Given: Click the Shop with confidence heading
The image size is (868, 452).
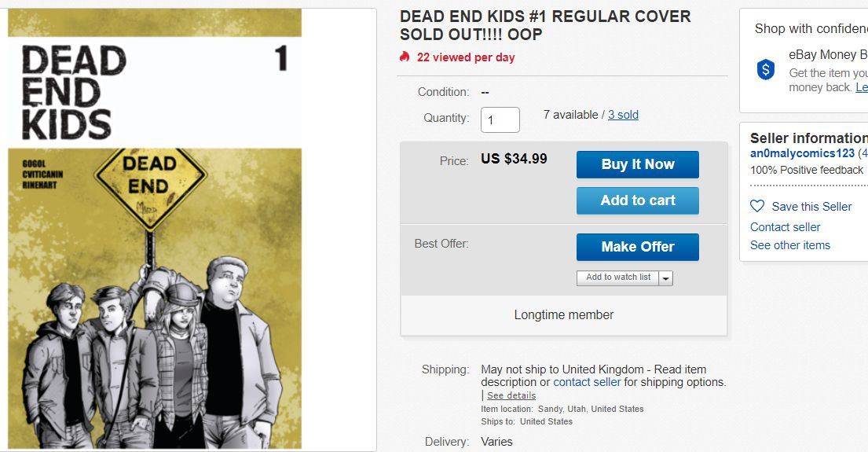Looking at the screenshot, I should coord(811,29).
